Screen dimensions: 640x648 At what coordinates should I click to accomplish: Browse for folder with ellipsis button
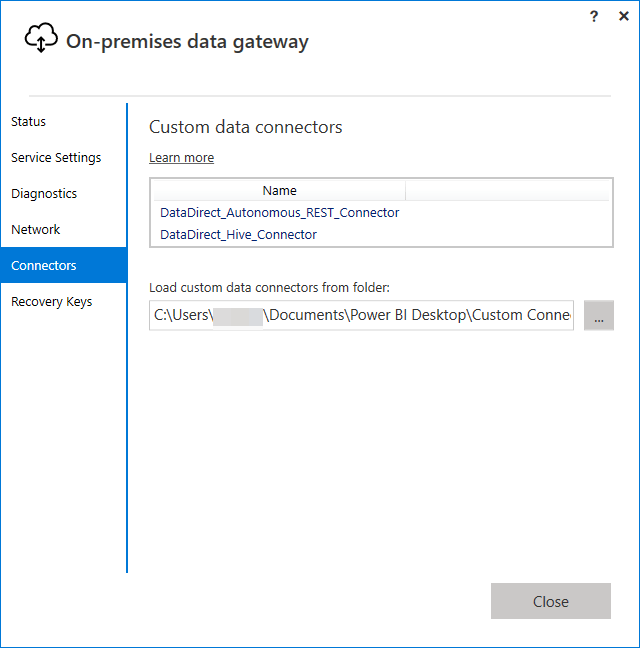pos(598,315)
